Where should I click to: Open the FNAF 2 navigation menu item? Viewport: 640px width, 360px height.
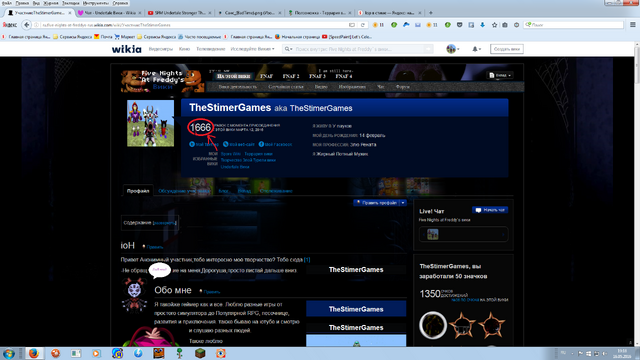click(x=291, y=76)
